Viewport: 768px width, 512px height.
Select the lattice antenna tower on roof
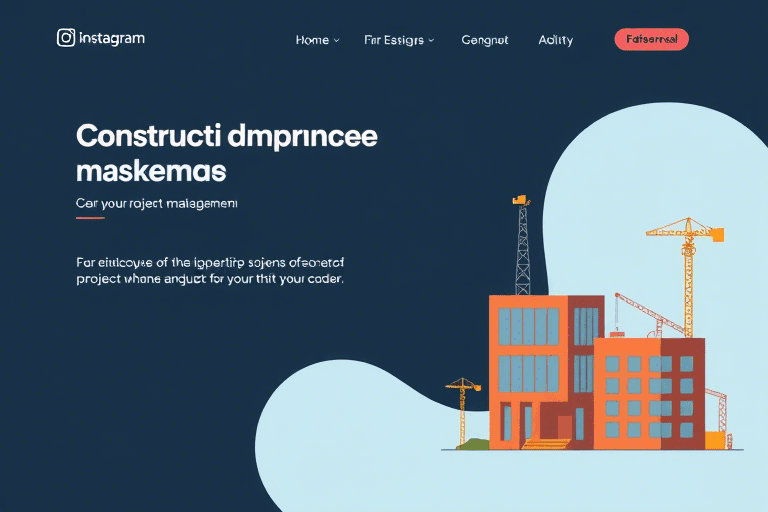(522, 250)
